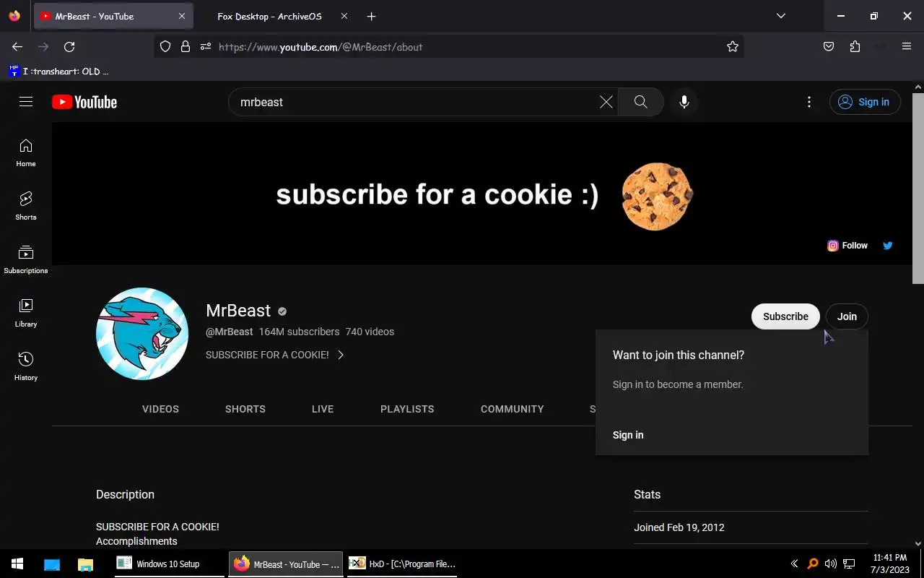924x578 pixels.
Task: Click the site security padlock icon
Action: click(x=186, y=47)
